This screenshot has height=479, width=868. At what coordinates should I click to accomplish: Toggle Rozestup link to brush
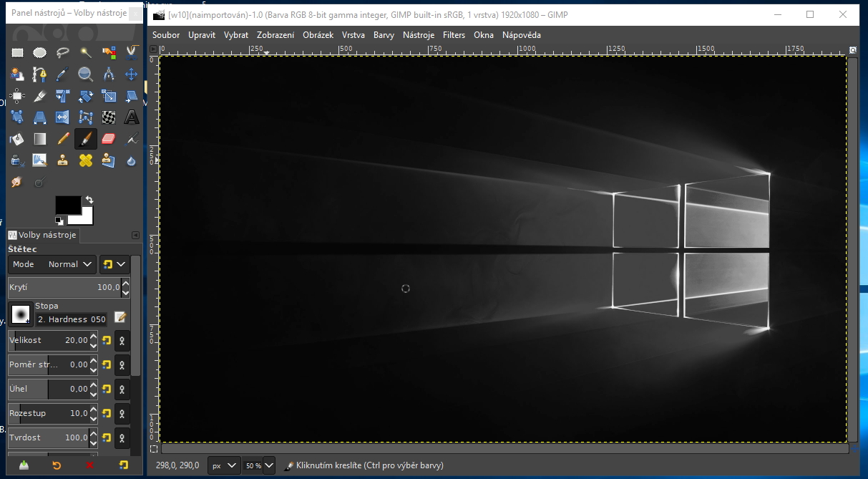(122, 413)
